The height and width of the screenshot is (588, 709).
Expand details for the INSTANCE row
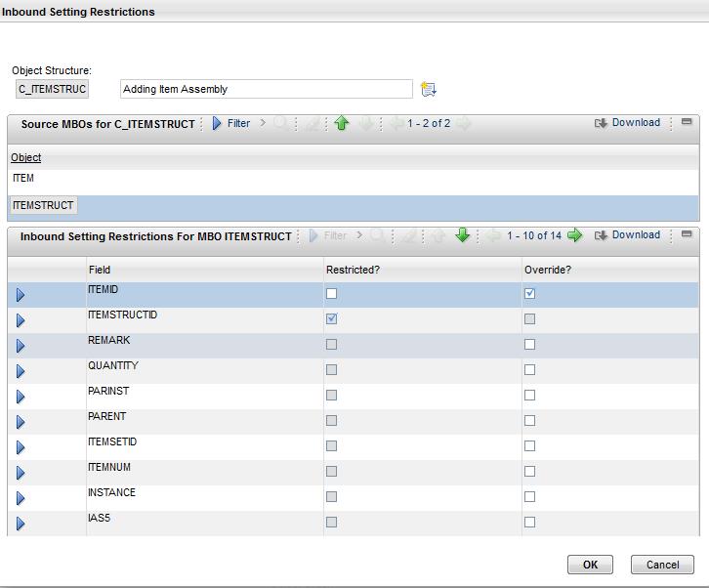click(21, 497)
